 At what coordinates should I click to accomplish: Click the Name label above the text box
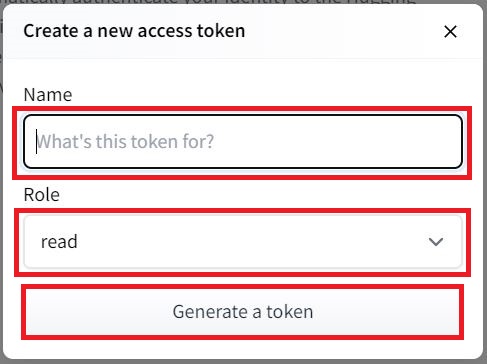pos(48,95)
